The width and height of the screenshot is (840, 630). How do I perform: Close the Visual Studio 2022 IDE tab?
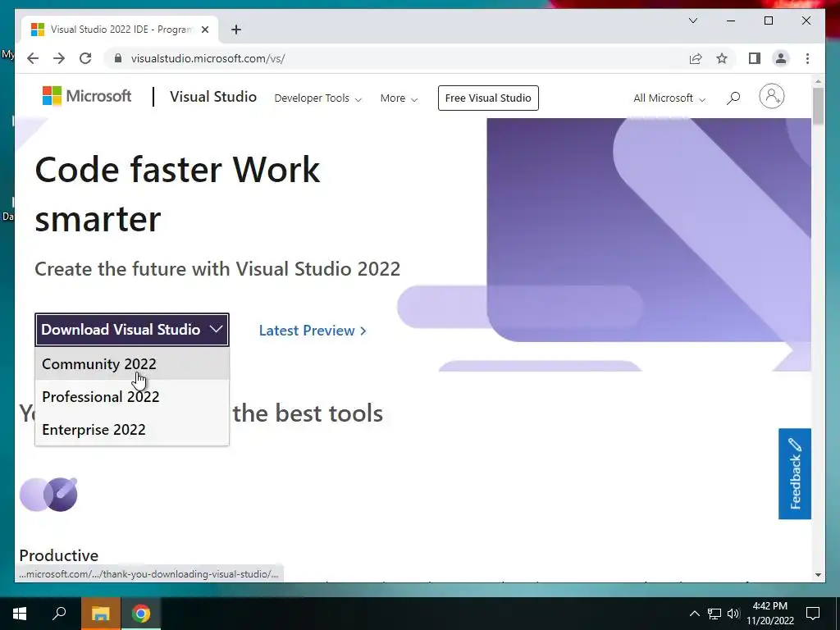coord(204,30)
